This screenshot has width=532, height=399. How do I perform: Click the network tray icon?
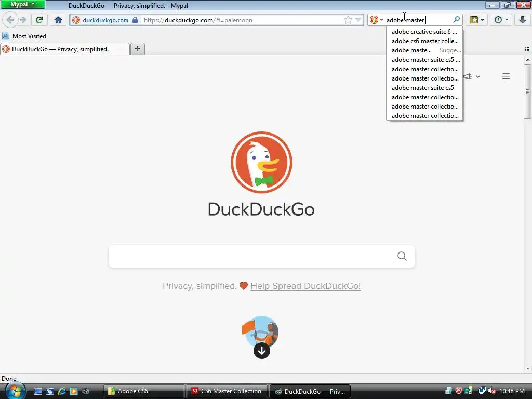coord(482,391)
